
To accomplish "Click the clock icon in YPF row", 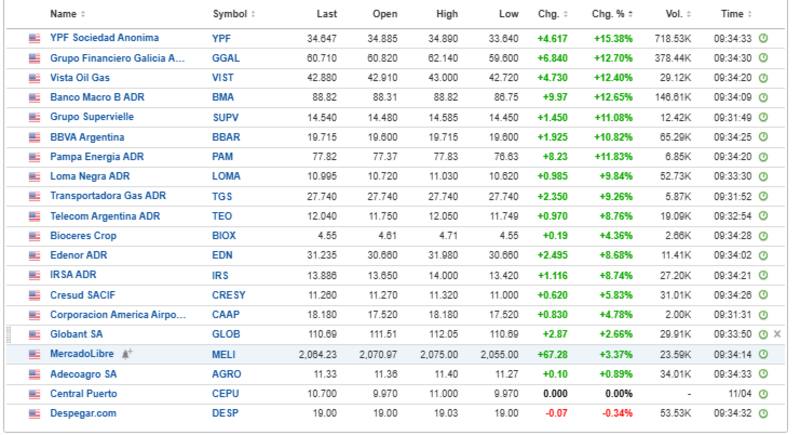I will [763, 38].
